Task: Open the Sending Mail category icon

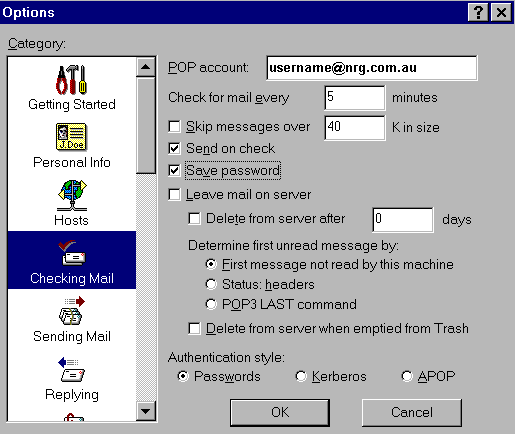Action: coord(72,311)
